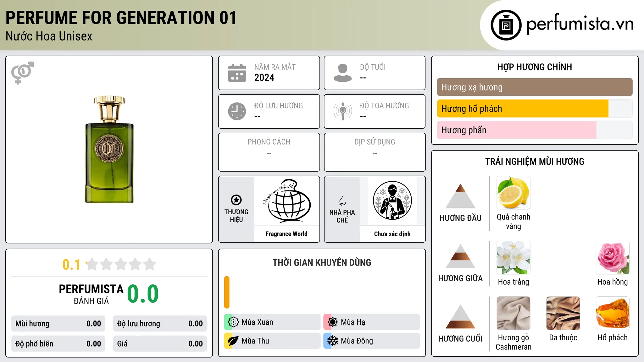Click the perfumista.vn perfume bottle logo icon
This screenshot has height=362, width=644.
(x=506, y=25)
